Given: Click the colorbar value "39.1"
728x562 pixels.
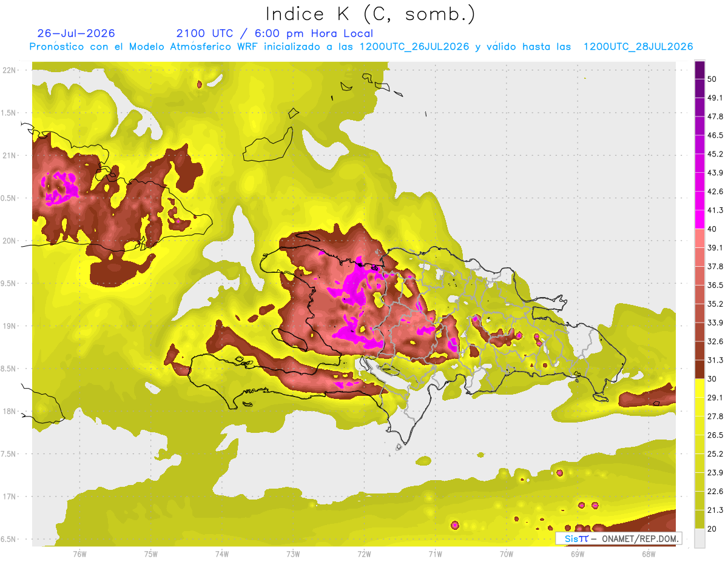Looking at the screenshot, I should click(715, 248).
